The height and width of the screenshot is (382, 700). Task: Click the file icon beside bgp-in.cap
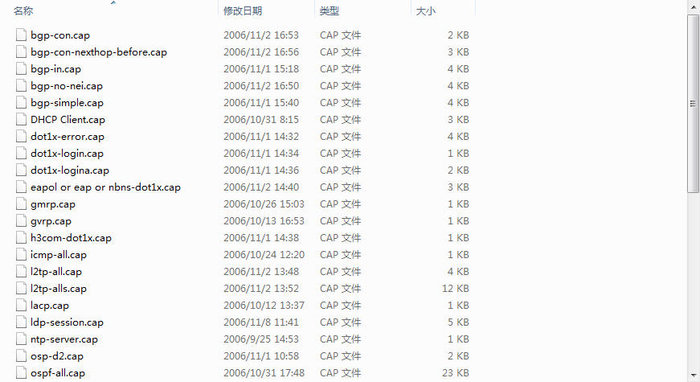[21, 69]
